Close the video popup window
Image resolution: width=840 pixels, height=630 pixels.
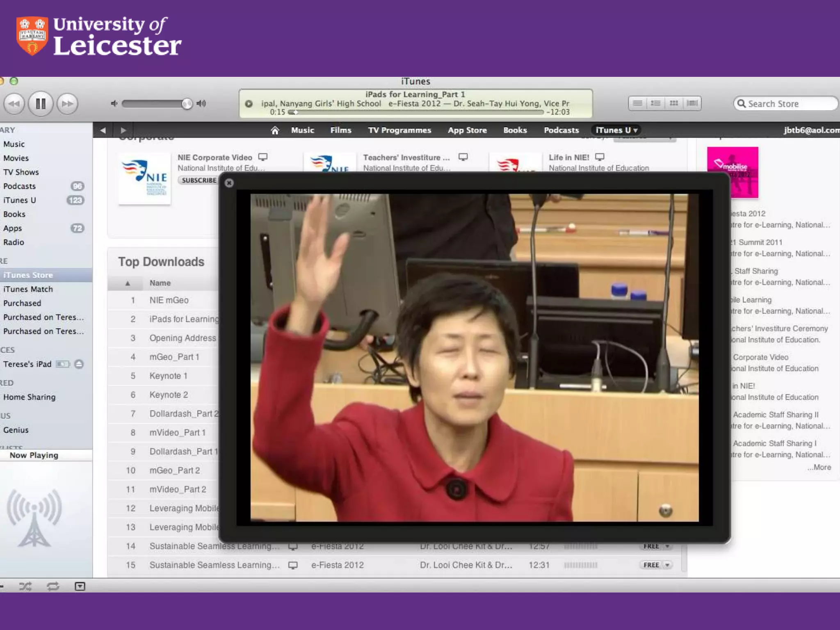pos(229,183)
